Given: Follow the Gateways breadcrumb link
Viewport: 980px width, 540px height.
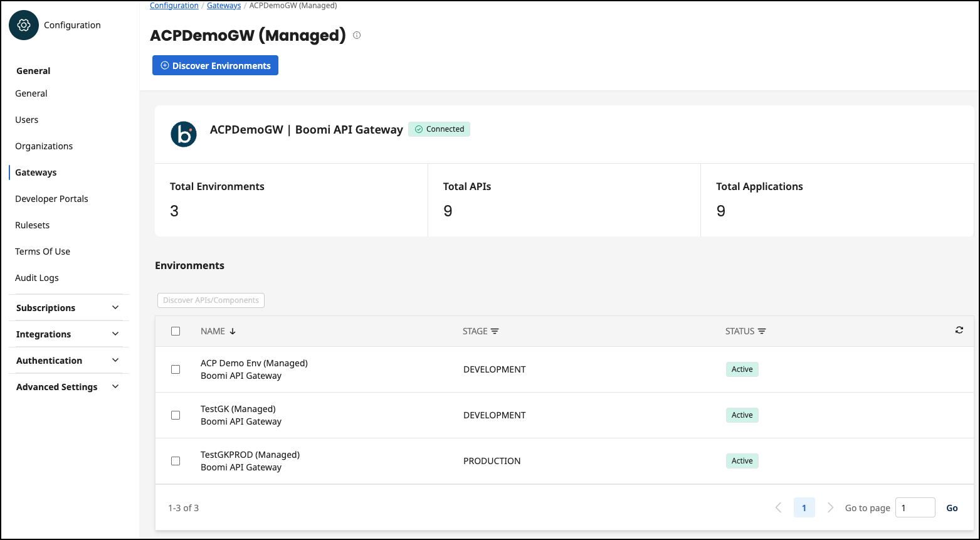Looking at the screenshot, I should tap(224, 6).
